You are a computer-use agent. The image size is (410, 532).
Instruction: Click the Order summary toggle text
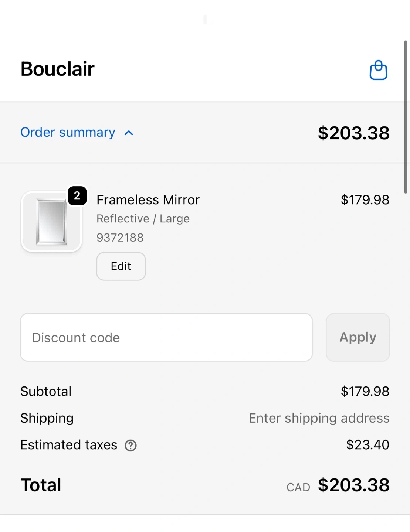click(68, 132)
